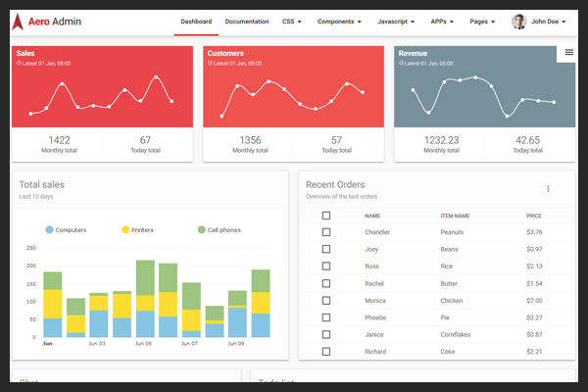
Task: Click the $7.00 price cell
Action: (x=534, y=301)
